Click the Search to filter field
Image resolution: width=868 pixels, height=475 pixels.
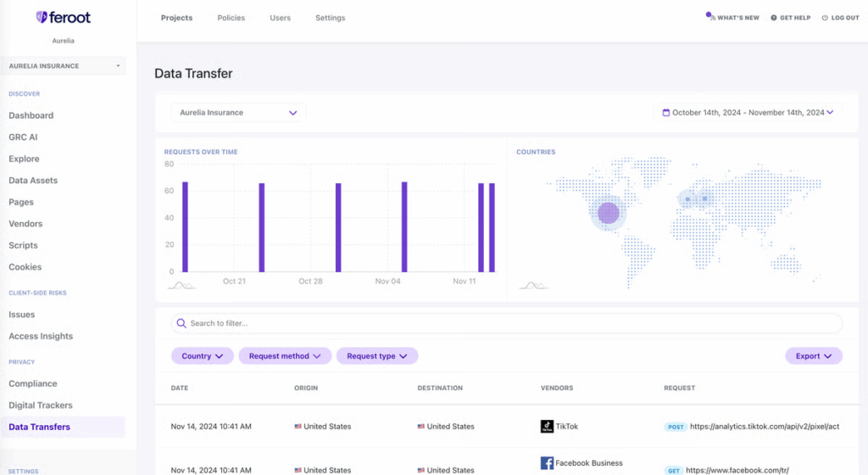tap(507, 323)
